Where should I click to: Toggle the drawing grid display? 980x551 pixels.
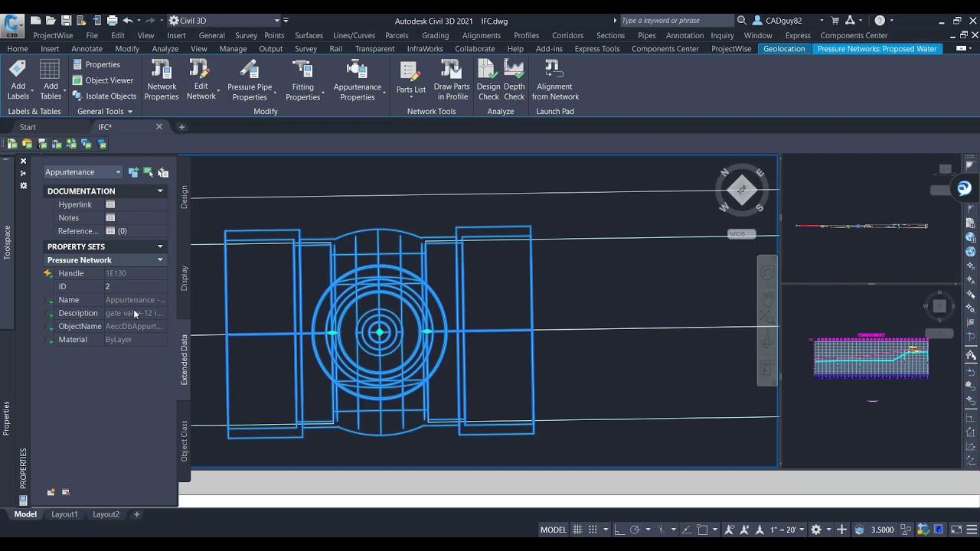pos(577,530)
